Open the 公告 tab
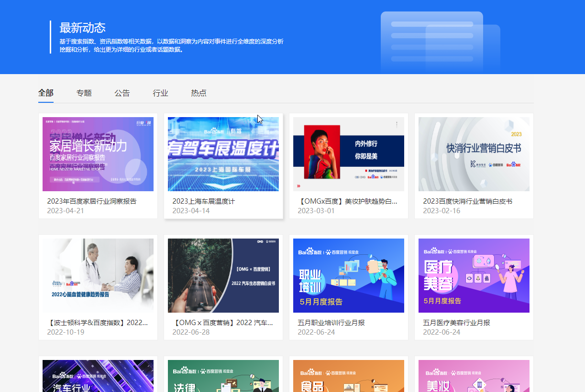This screenshot has width=585, height=392. tap(122, 93)
